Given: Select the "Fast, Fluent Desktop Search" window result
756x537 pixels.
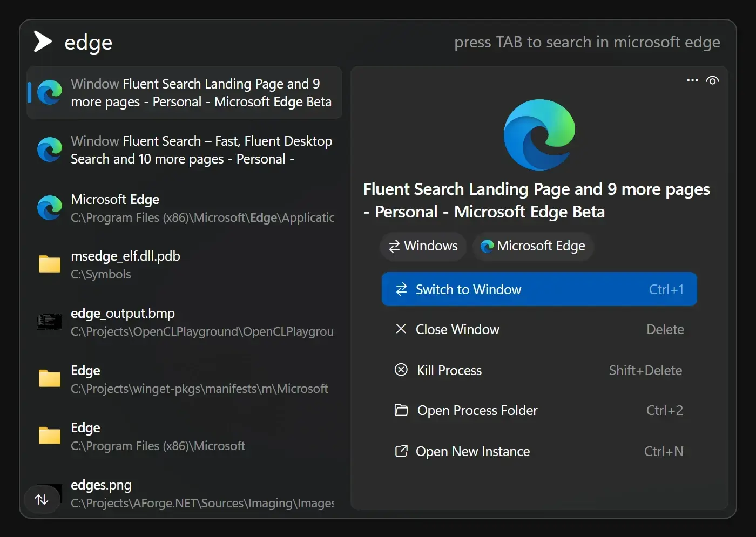Looking at the screenshot, I should tap(185, 150).
